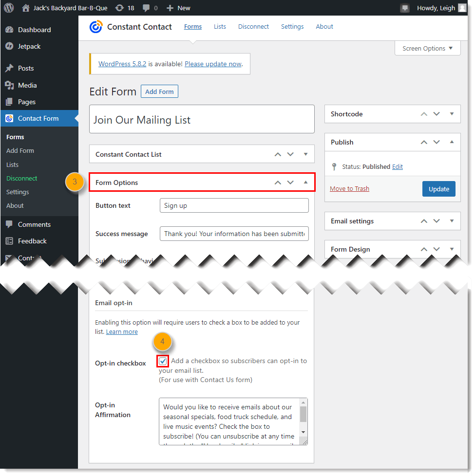Open comments bubble in the admin bar
This screenshot has height=476, width=475.
(x=145, y=7)
